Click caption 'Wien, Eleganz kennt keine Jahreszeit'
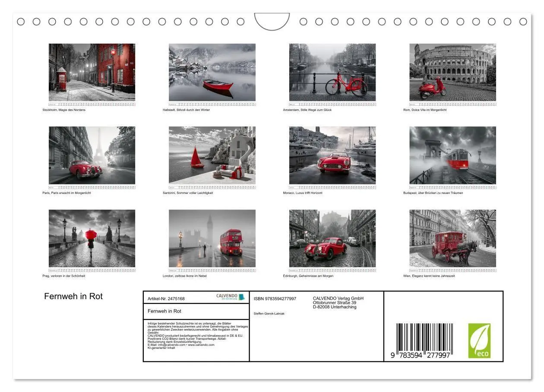Image resolution: width=544 pixels, height=392 pixels. click(429, 276)
